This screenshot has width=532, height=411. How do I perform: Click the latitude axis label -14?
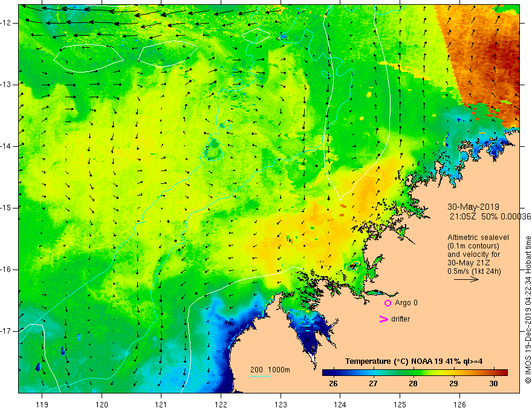(6, 146)
